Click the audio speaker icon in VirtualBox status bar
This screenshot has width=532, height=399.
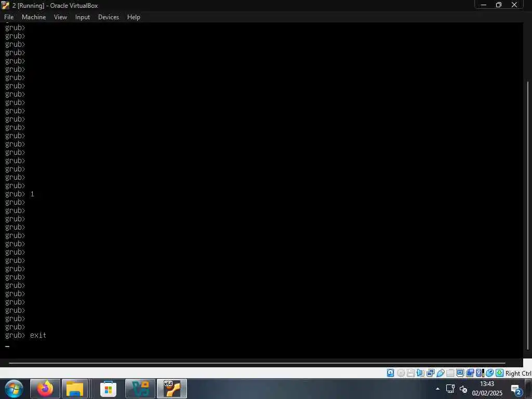pyautogui.click(x=421, y=373)
